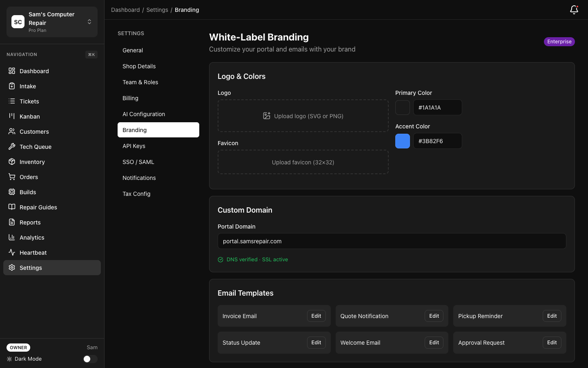Select the Heartbeat monitoring icon

coord(12,252)
